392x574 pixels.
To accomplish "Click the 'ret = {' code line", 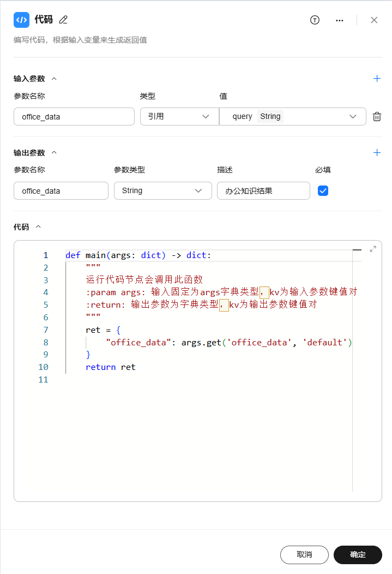I will tap(103, 330).
